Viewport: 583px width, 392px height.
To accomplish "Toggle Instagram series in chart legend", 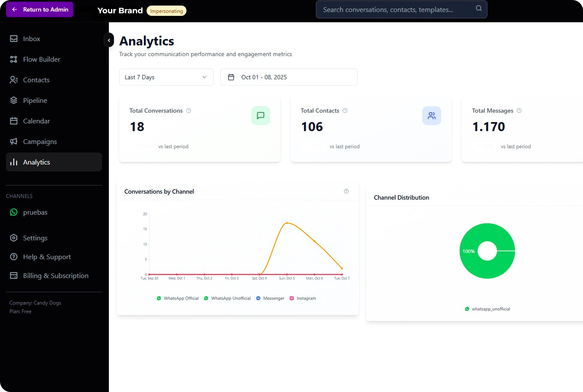I will click(303, 298).
